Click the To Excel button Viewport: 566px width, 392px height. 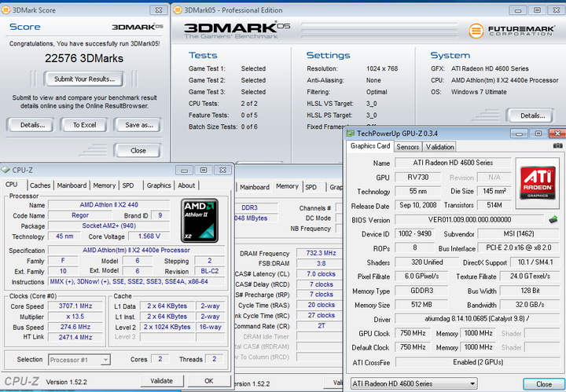84,125
